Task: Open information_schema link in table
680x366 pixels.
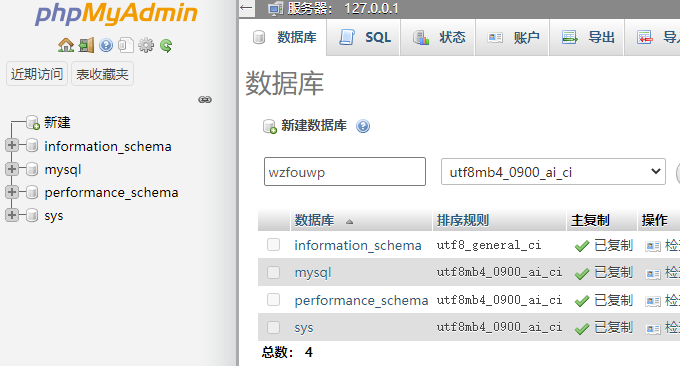Action: tap(358, 245)
